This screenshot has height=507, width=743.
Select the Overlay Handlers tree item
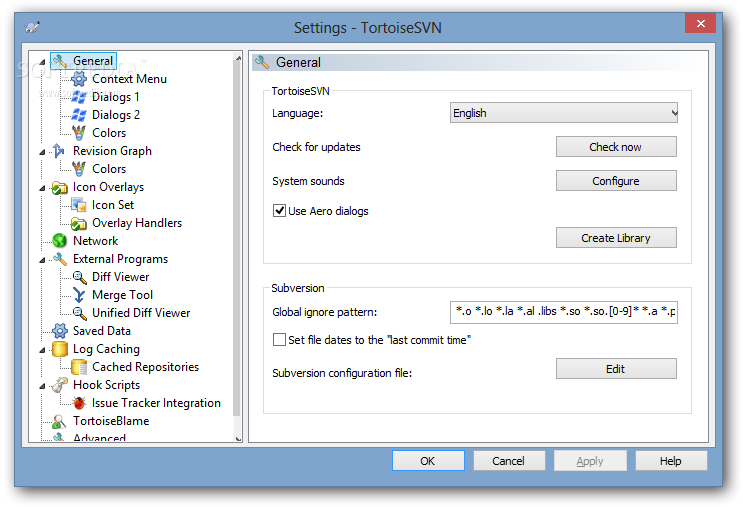(137, 223)
